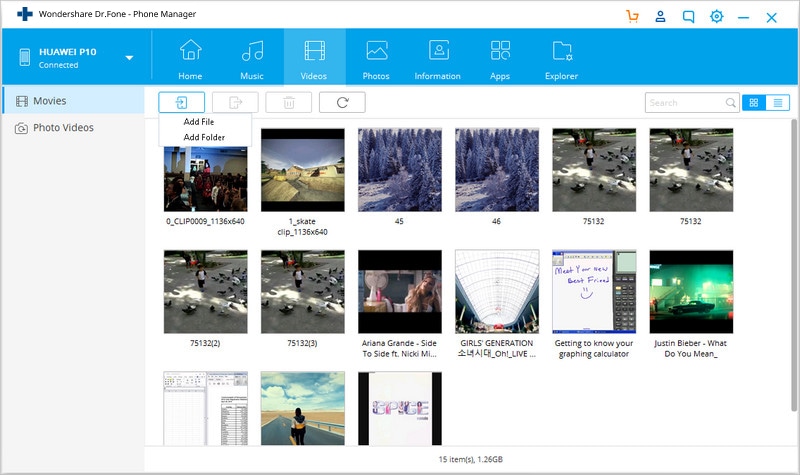The height and width of the screenshot is (475, 800).
Task: Select the 0_CLIP0009_1136x640 video thumbnail
Action: [x=206, y=179]
